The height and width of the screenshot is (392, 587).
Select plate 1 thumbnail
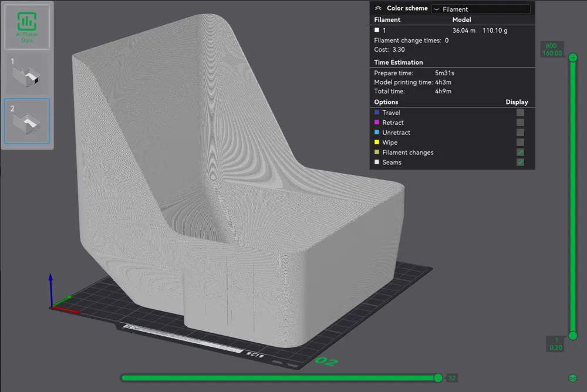(x=26, y=74)
